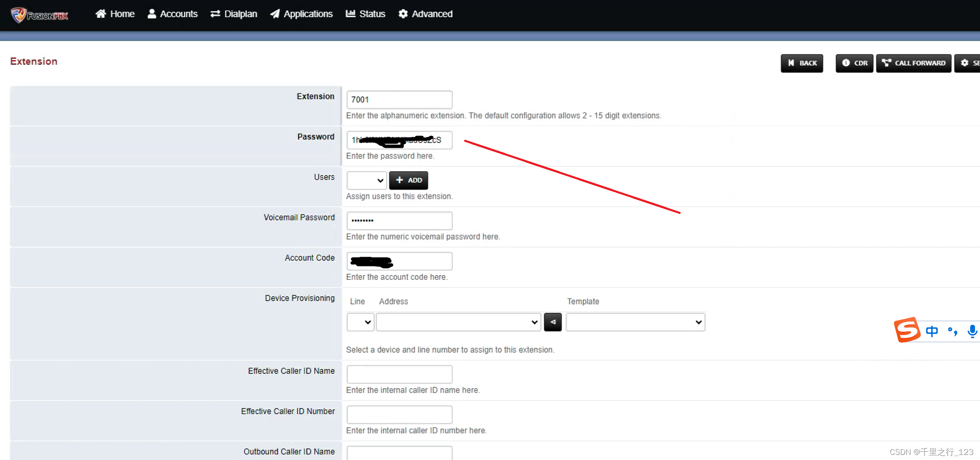Click the ADD user button
Screen dimensions: 980x460
click(408, 180)
